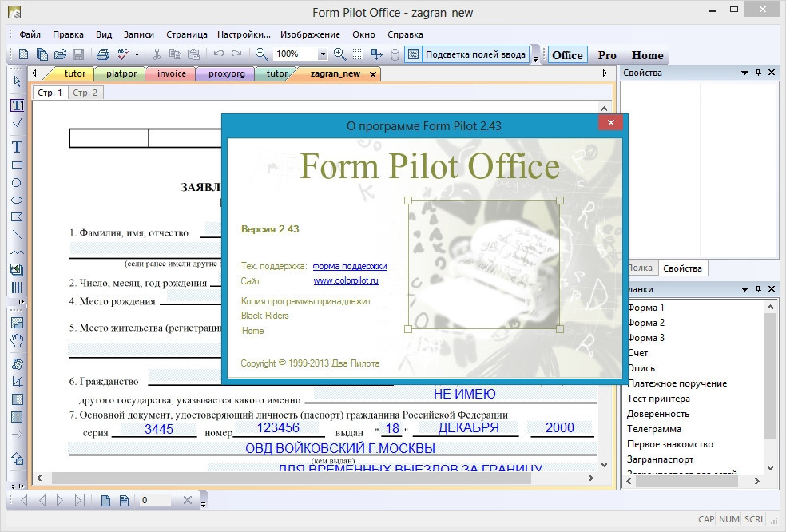Image resolution: width=786 pixels, height=532 pixels.
Task: Click the zoom-in magnifier icon
Action: coord(339,54)
